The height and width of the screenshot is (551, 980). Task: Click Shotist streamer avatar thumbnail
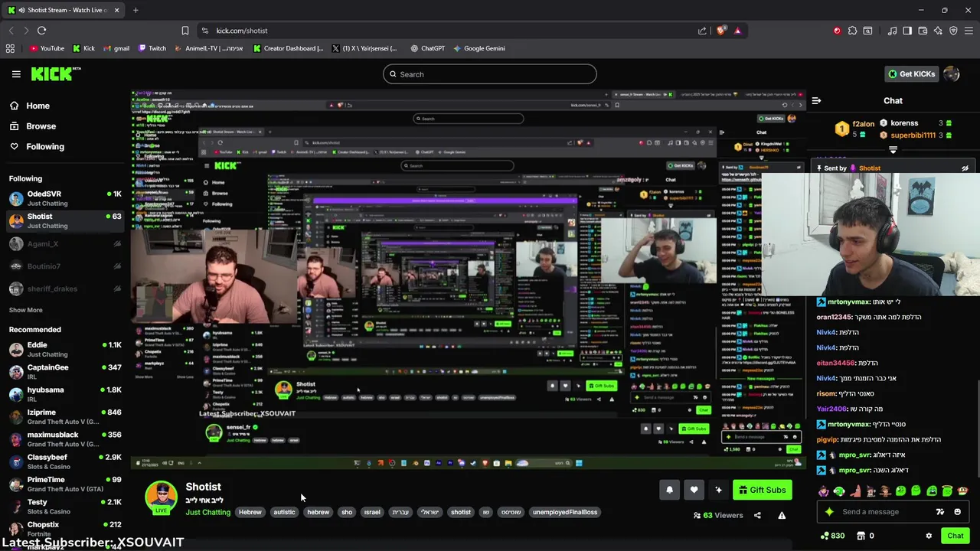(x=161, y=497)
